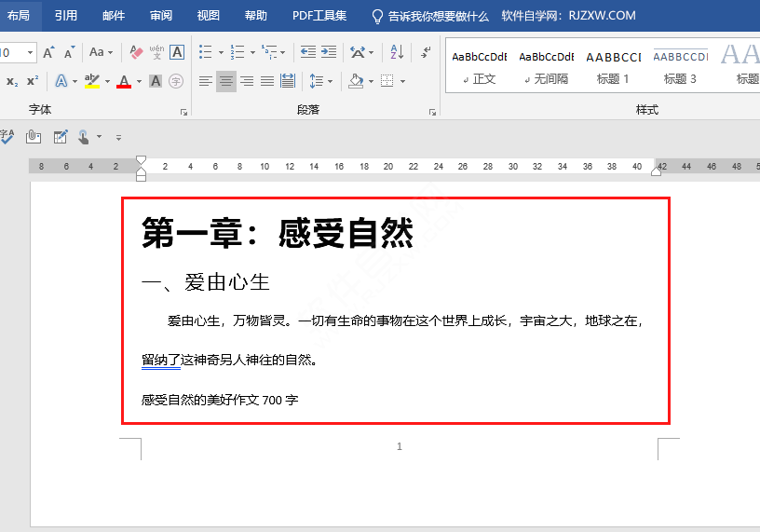
Task: Apply subscript formatting
Action: (x=12, y=81)
